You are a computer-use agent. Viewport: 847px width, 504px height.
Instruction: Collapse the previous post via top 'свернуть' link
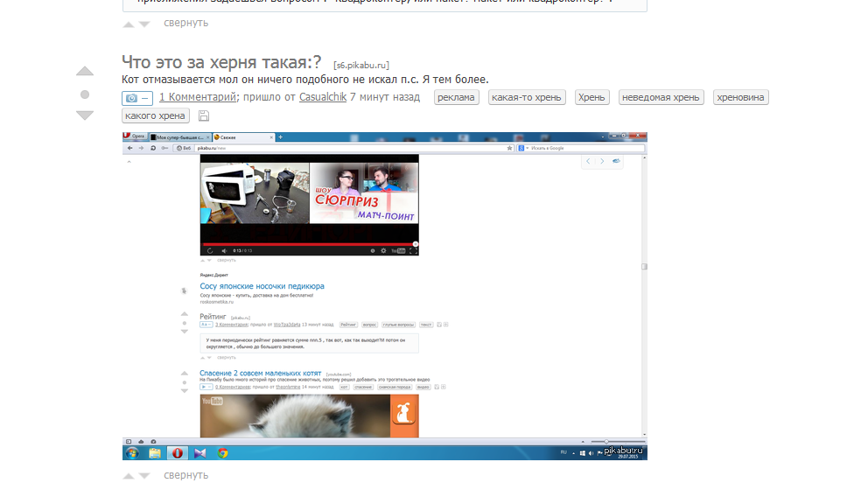(x=186, y=23)
